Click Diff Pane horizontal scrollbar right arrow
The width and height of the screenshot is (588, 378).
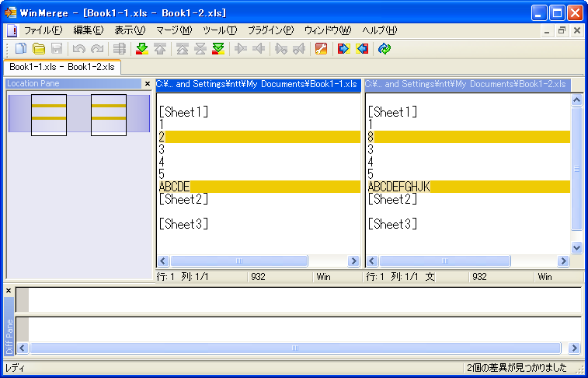575,348
